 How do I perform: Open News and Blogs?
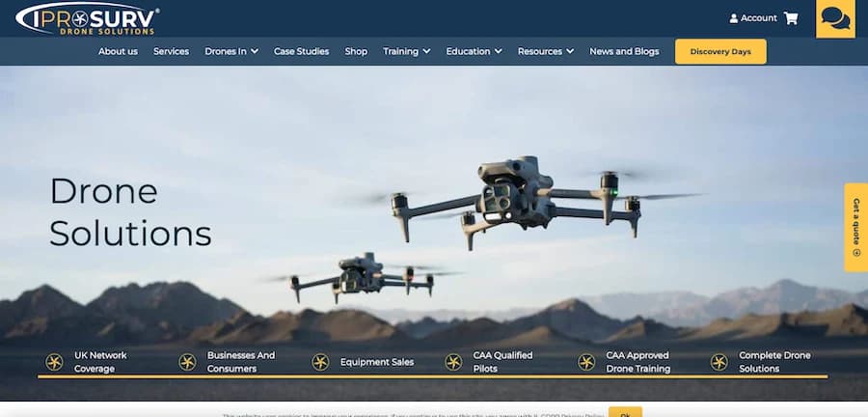coord(624,51)
